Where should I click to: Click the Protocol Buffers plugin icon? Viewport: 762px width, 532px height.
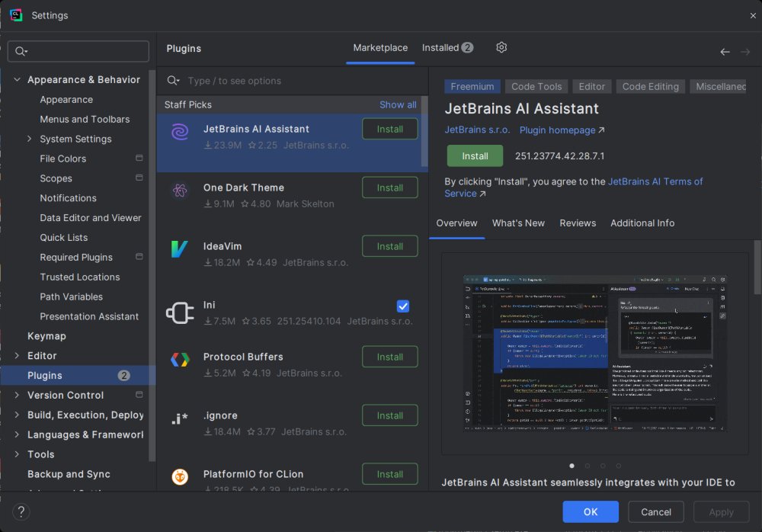[x=180, y=360]
